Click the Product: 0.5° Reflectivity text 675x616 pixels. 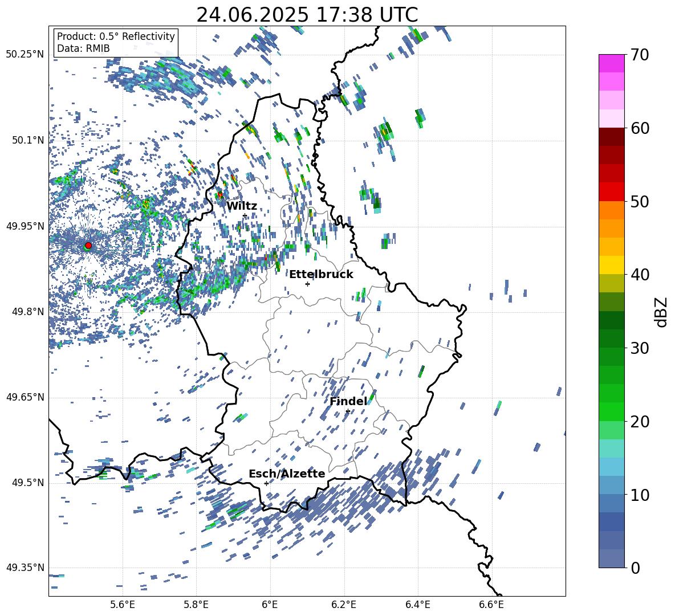[116, 36]
